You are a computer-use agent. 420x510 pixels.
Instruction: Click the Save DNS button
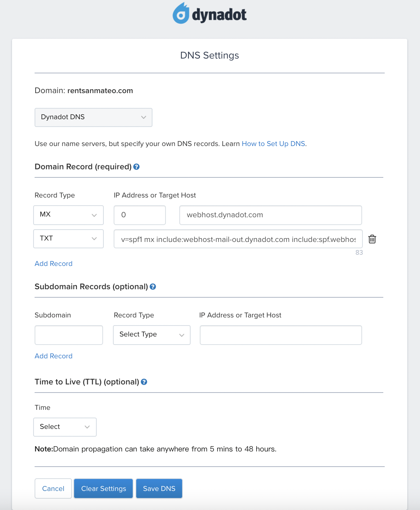tap(159, 488)
